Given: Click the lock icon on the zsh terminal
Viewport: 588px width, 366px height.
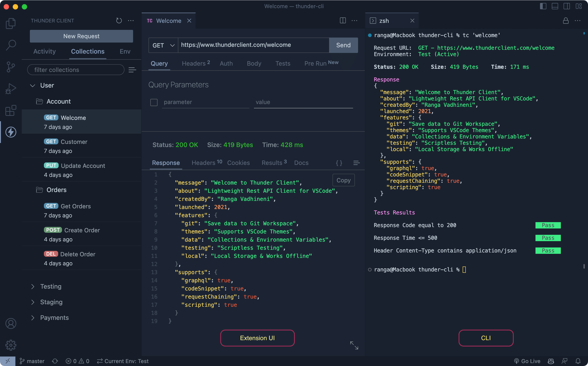Looking at the screenshot, I should (x=566, y=21).
